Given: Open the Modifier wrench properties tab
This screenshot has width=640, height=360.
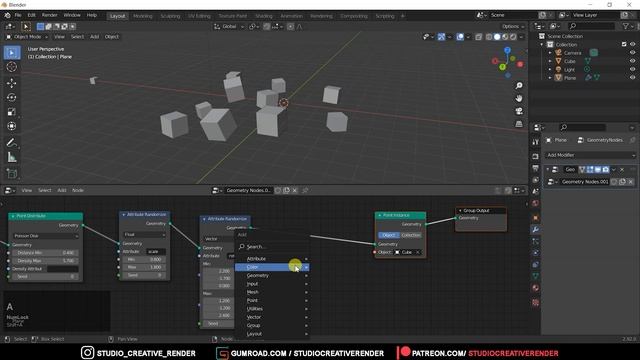Looking at the screenshot, I should coord(536,230).
